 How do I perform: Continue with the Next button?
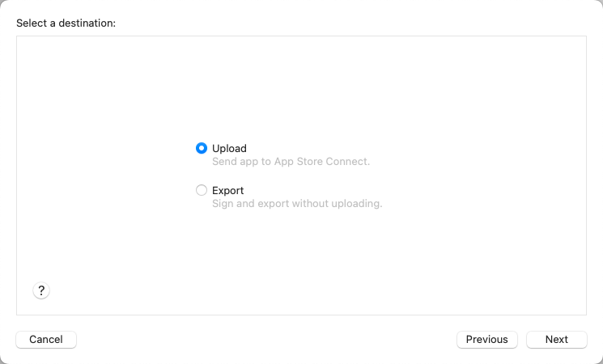[x=557, y=340]
